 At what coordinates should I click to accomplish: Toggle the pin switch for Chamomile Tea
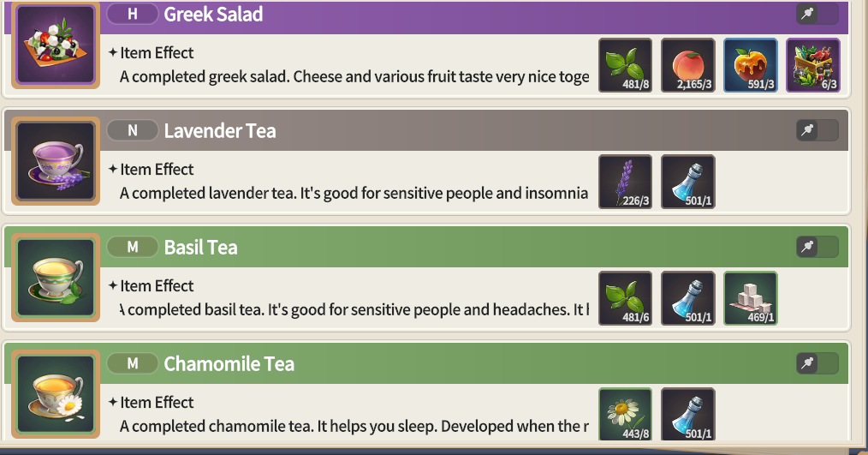click(x=817, y=363)
